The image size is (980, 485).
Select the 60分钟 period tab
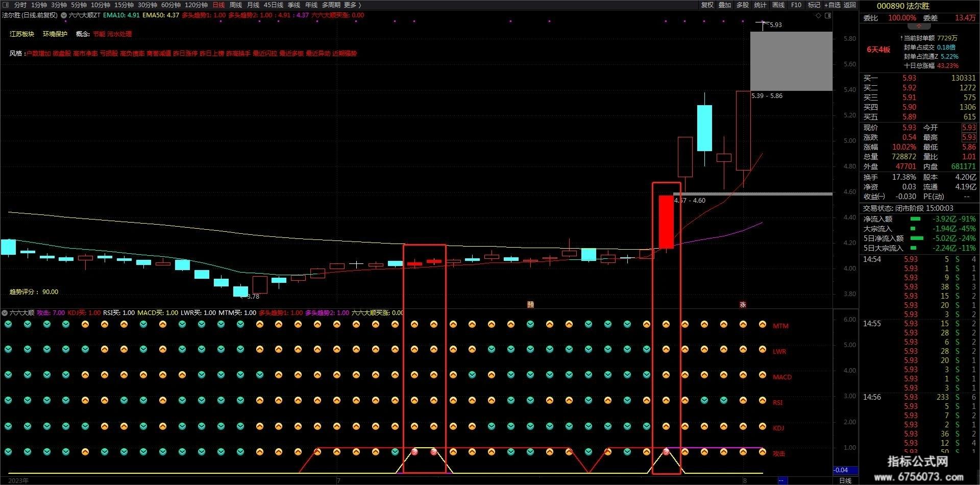(x=171, y=5)
